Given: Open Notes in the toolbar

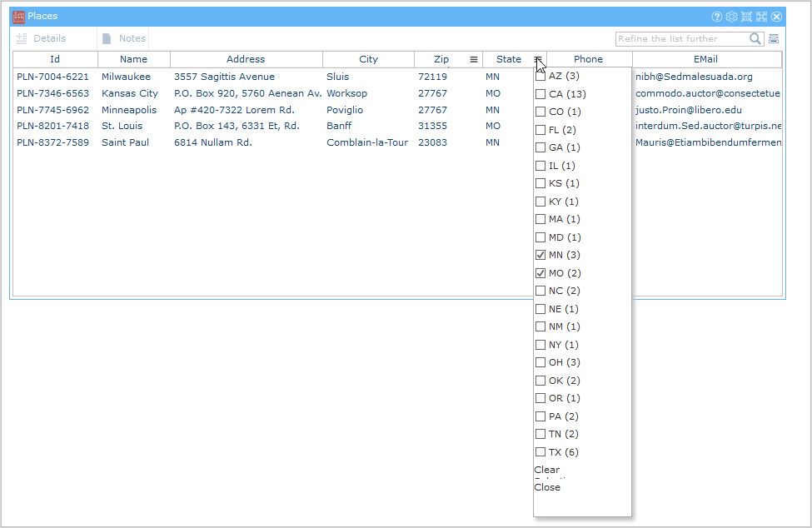Looking at the screenshot, I should (x=124, y=38).
